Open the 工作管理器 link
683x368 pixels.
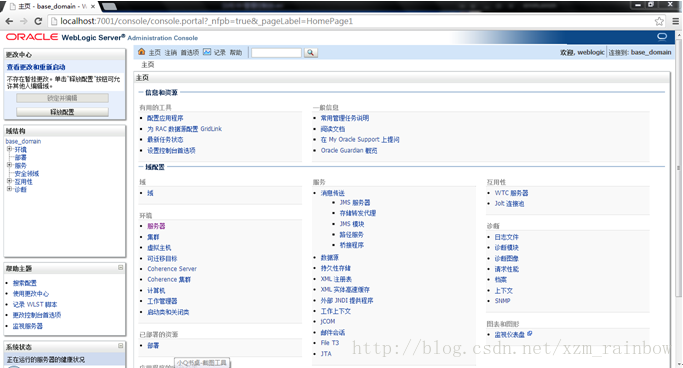coord(162,301)
